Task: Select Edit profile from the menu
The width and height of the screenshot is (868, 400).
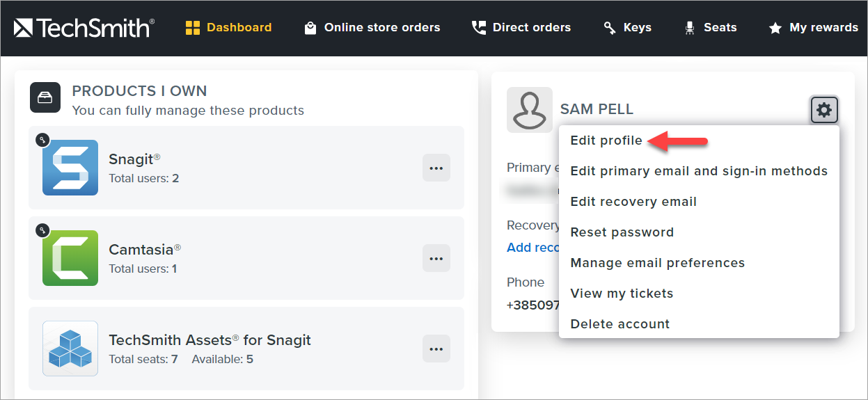Action: (x=606, y=141)
